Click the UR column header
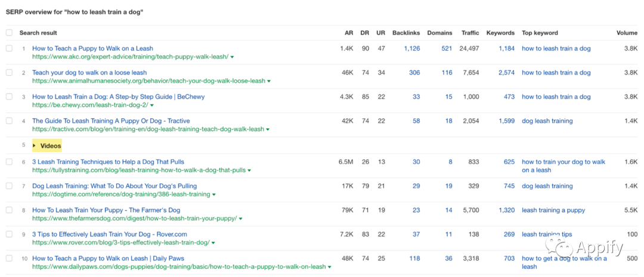 (x=380, y=33)
